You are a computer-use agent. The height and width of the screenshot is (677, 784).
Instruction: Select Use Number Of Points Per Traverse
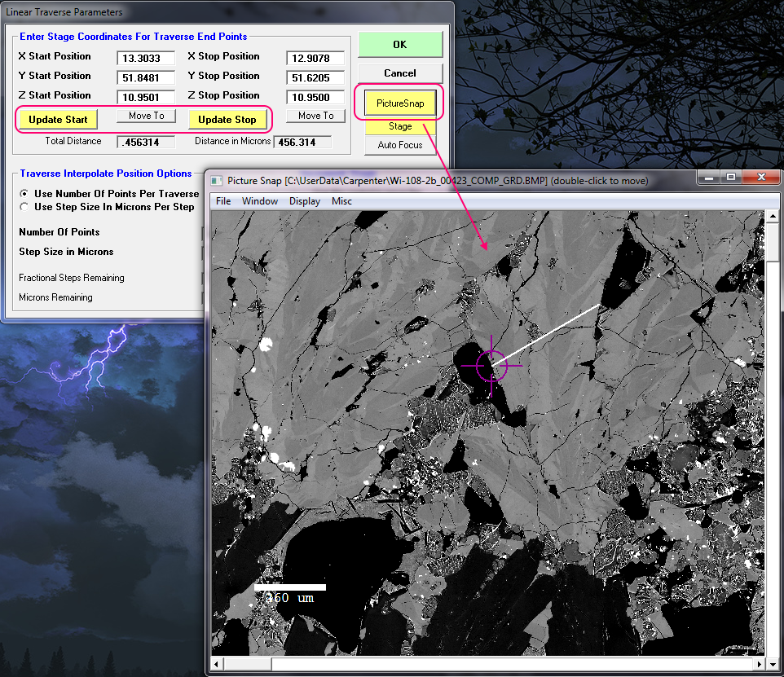click(x=25, y=194)
